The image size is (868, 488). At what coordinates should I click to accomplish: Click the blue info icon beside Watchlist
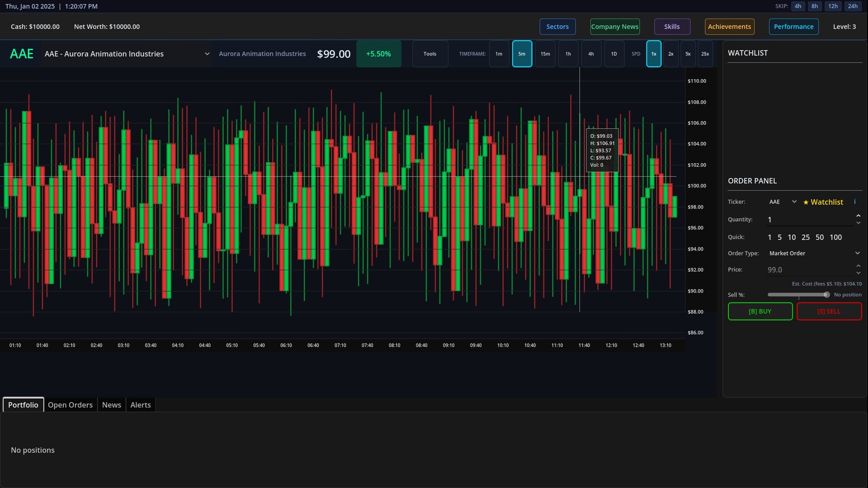point(854,202)
